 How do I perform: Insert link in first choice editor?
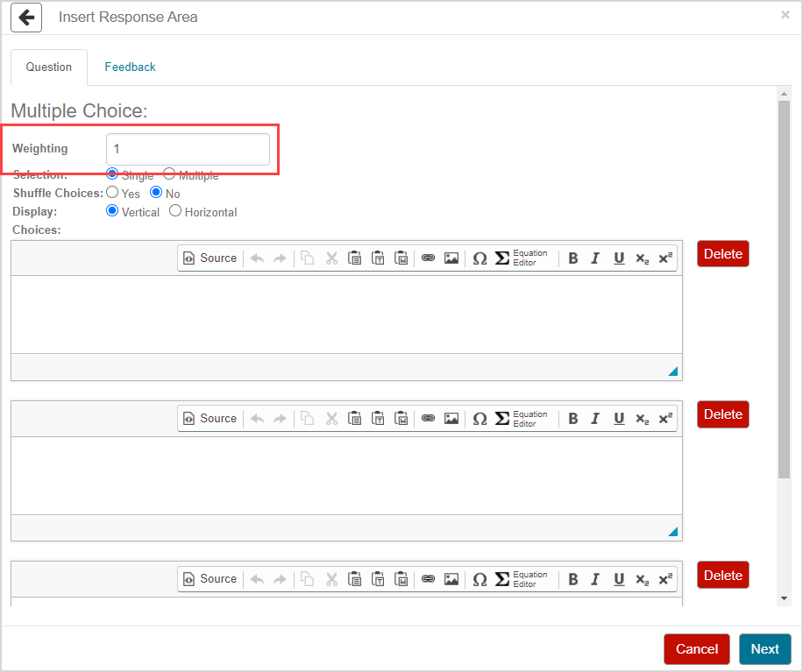click(428, 258)
